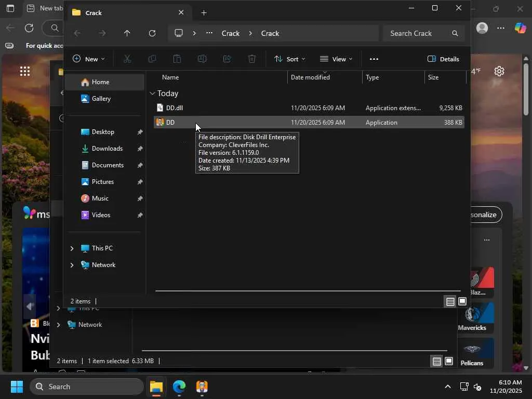The height and width of the screenshot is (399, 532).
Task: Reload the Edge page
Action: tap(29, 28)
